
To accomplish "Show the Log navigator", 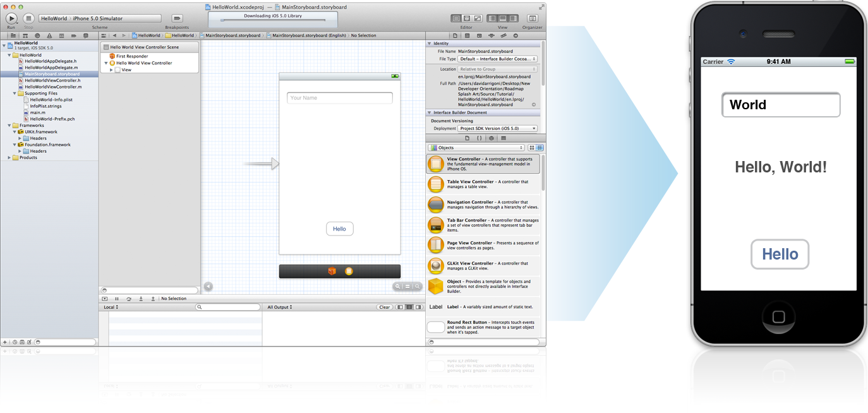I will [86, 35].
